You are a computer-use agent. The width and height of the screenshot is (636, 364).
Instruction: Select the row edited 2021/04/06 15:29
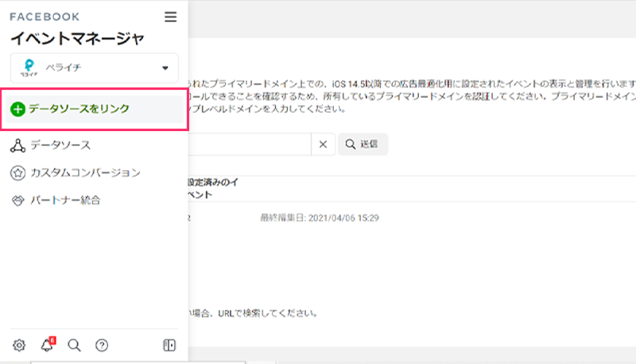pos(320,218)
